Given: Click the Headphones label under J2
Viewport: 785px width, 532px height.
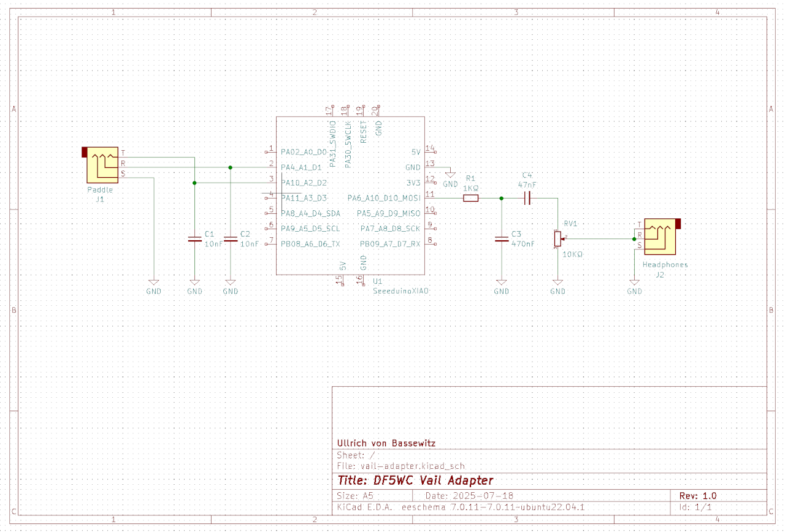Looking at the screenshot, I should (665, 265).
